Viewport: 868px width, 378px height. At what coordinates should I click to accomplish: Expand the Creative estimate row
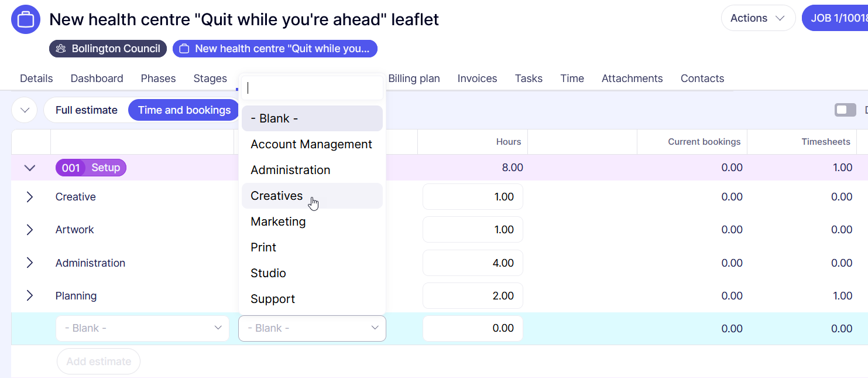click(x=30, y=197)
